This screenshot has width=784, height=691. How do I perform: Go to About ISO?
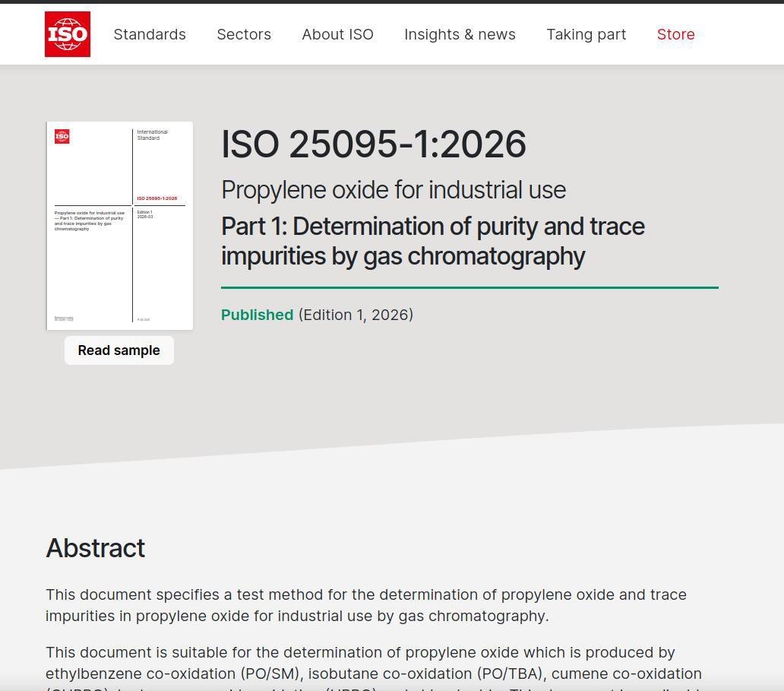pos(337,34)
